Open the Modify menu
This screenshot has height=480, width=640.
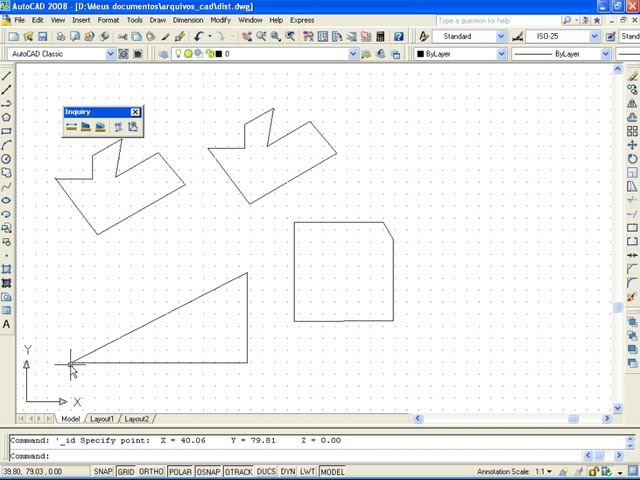point(221,20)
